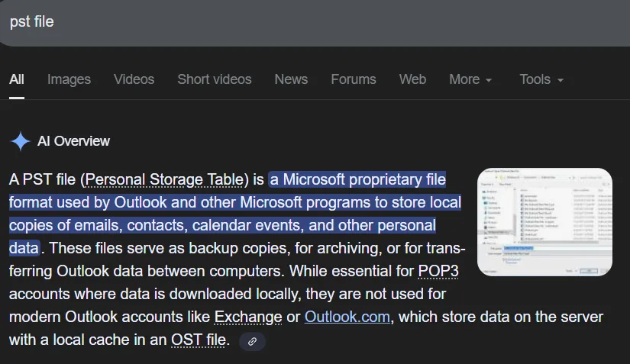This screenshot has width=630, height=364.
Task: Open the More search filters dropdown
Action: pos(470,79)
